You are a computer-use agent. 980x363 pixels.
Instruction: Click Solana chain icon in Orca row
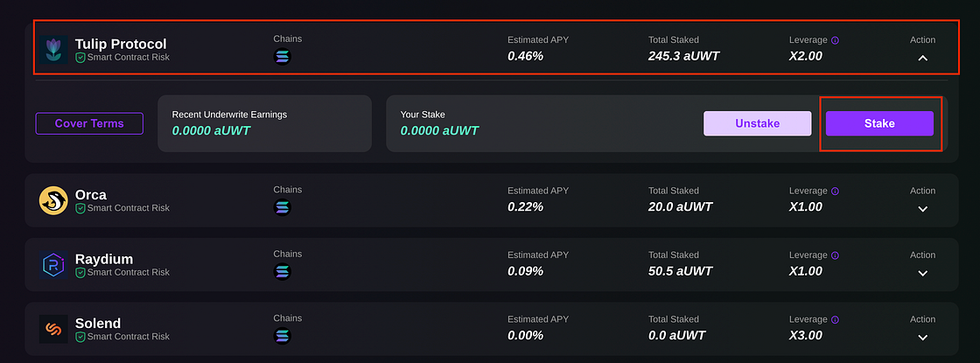coord(283,207)
